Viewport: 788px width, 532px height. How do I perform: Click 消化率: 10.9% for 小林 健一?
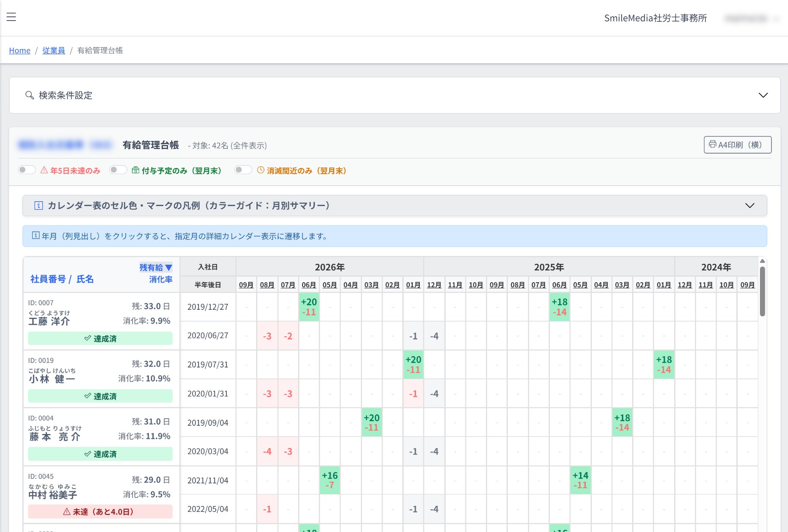click(x=144, y=378)
